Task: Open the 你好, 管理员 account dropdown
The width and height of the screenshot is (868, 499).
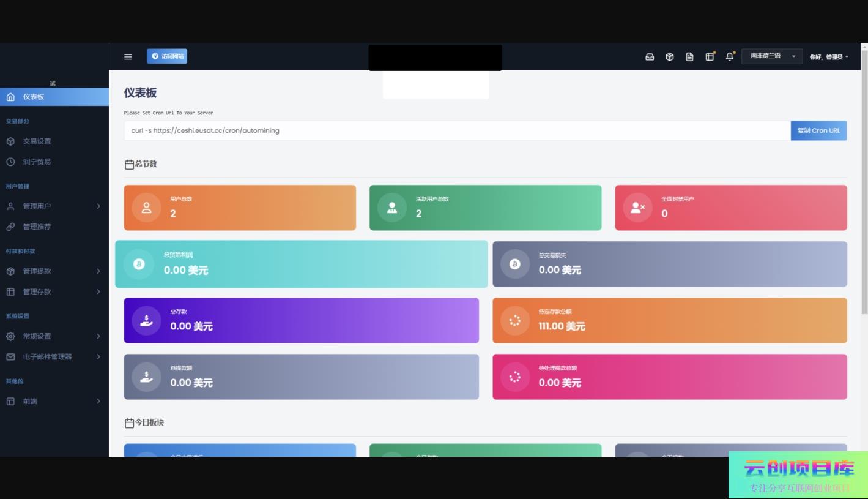Action: 829,57
